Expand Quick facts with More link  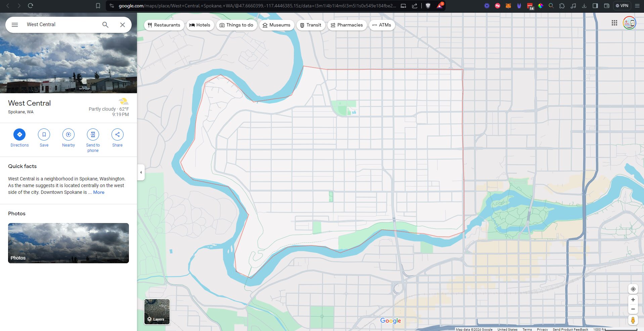click(99, 192)
